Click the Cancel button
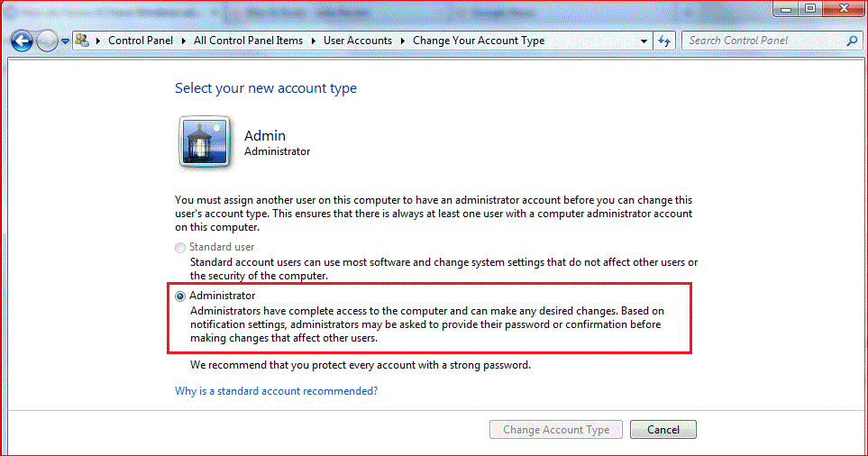 663,430
